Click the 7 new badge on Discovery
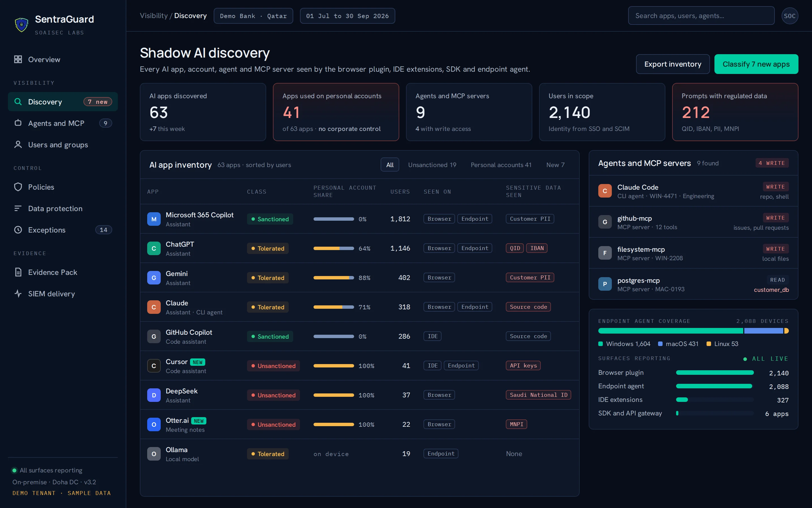 (98, 102)
